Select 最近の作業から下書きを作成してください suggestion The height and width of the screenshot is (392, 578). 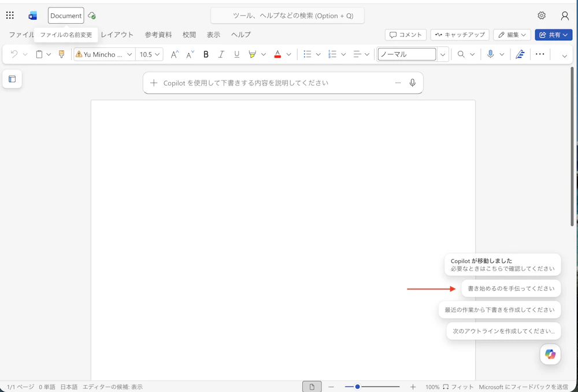pyautogui.click(x=499, y=310)
